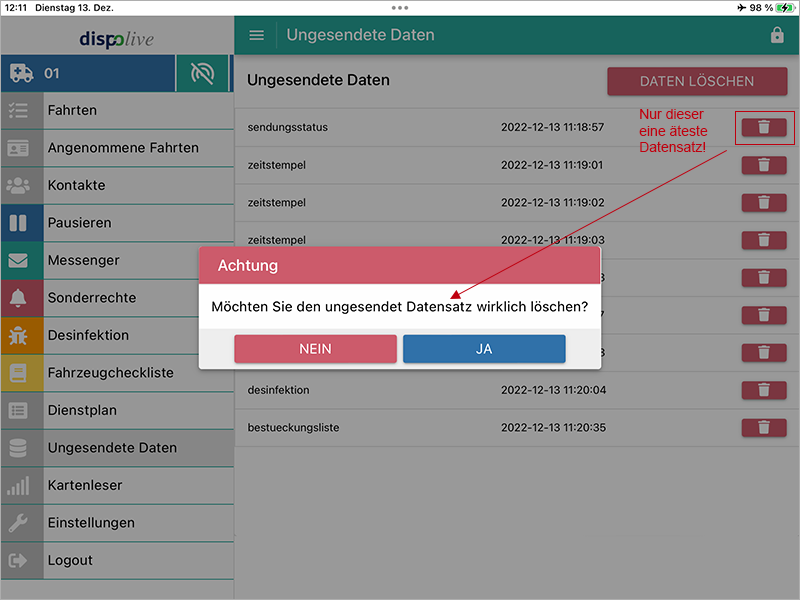The image size is (800, 600).
Task: Open Angenommene Fahrten menu item
Action: click(x=117, y=148)
